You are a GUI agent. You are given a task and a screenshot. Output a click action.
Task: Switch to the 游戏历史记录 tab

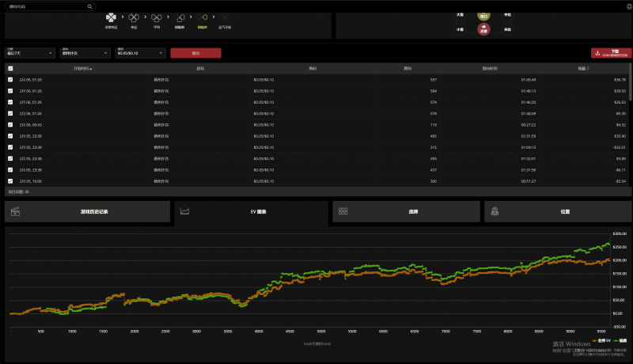[88, 211]
